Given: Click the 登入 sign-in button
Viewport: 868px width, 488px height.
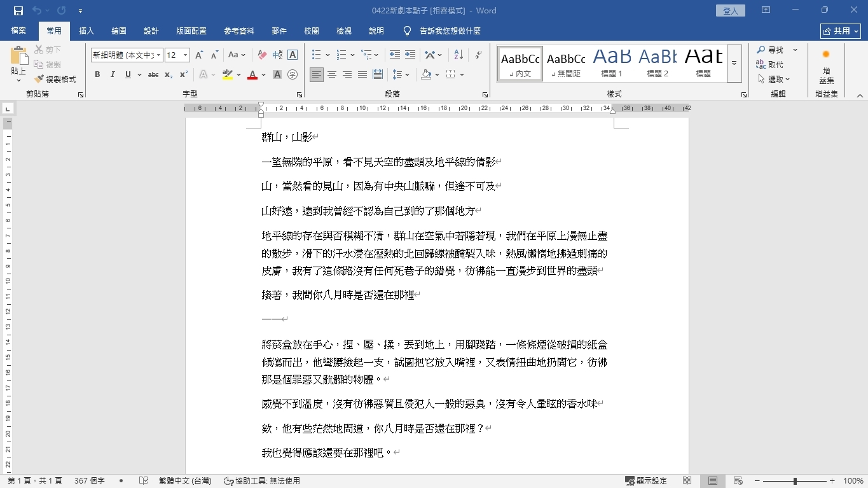Looking at the screenshot, I should tap(731, 11).
